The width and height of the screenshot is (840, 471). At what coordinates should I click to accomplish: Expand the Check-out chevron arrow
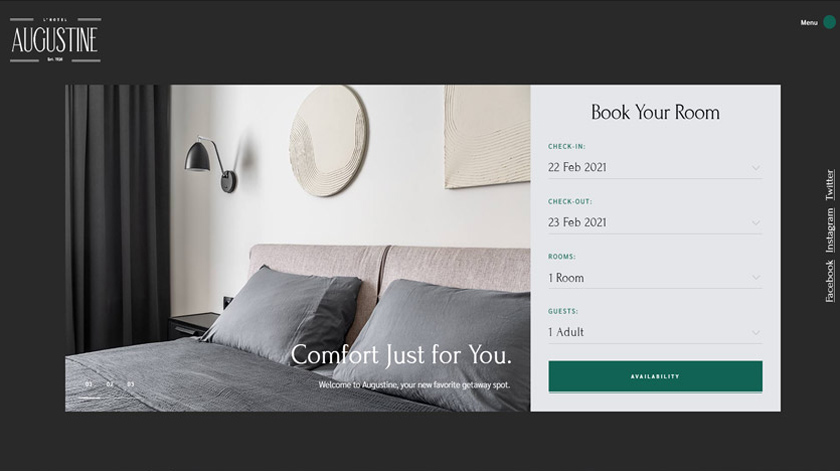pyautogui.click(x=755, y=223)
